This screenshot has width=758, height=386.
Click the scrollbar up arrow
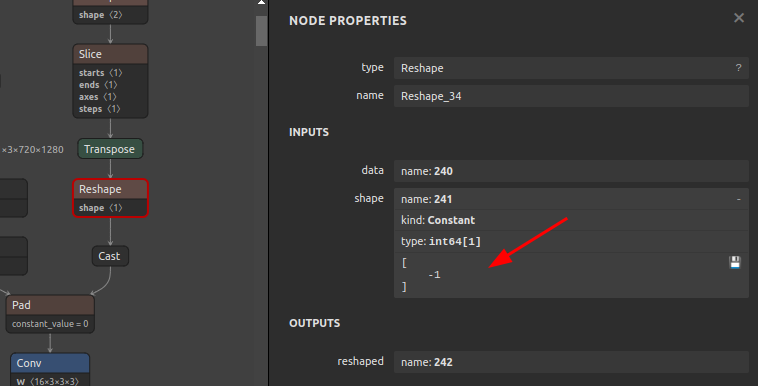pos(262,2)
